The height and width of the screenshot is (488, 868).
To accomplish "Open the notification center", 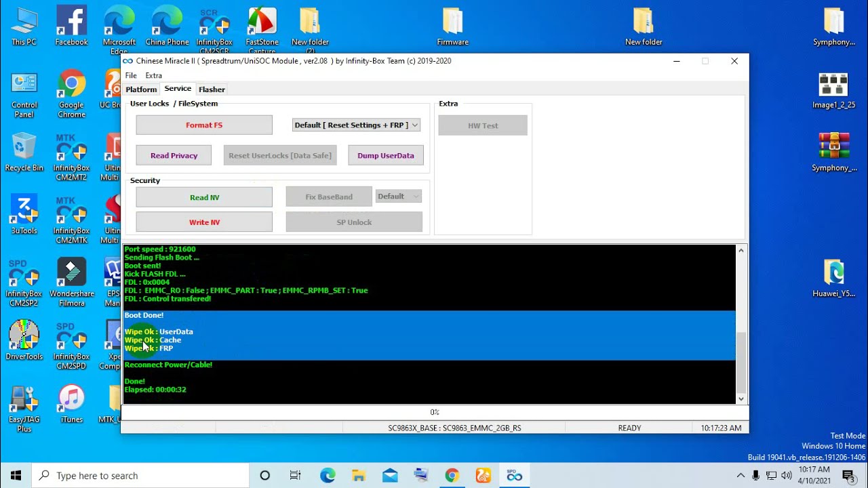I will [848, 476].
